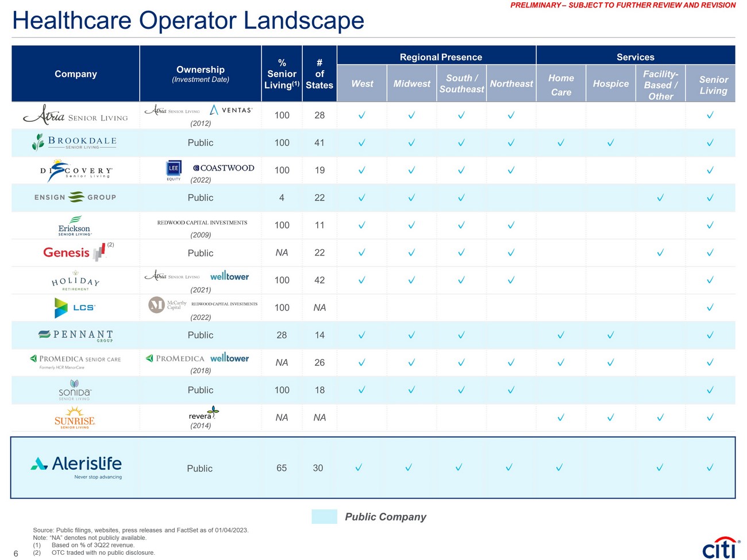Click the Sunrise Senior Living logo
Screen dimensions: 747x560
75,418
